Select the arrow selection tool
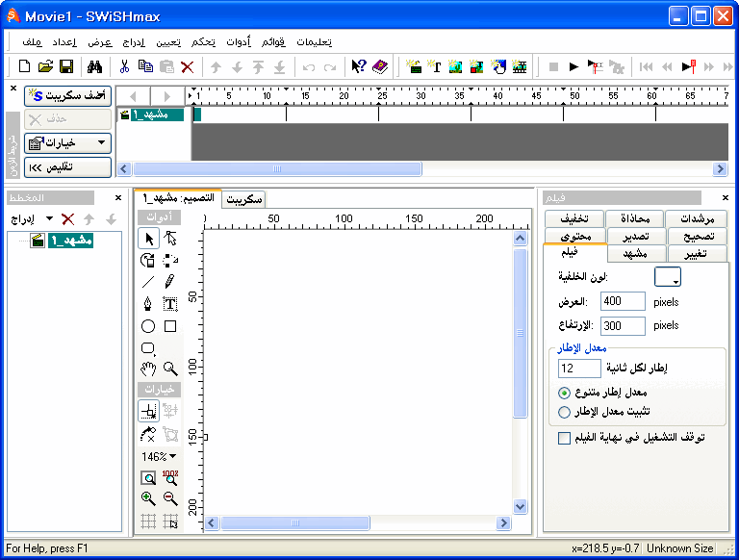This screenshot has width=739, height=560. point(149,239)
